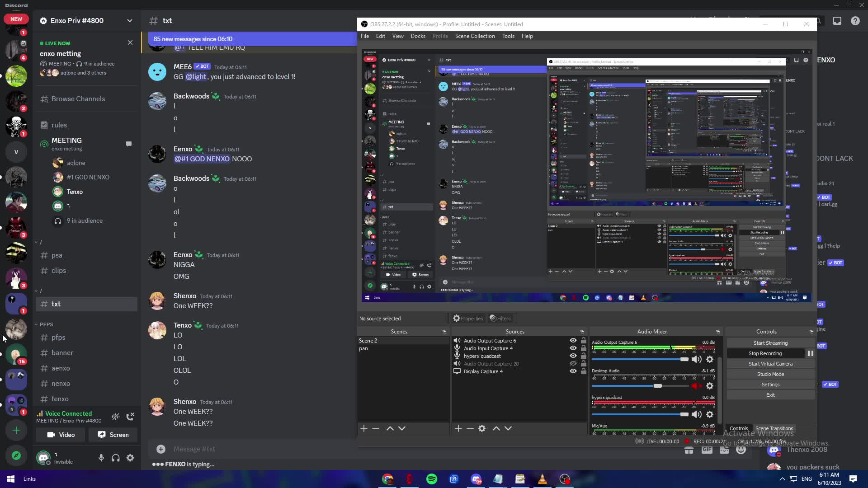Screen dimensions: 868x488
Task: Open the Scenes dock menu icon
Action: pyautogui.click(x=444, y=332)
